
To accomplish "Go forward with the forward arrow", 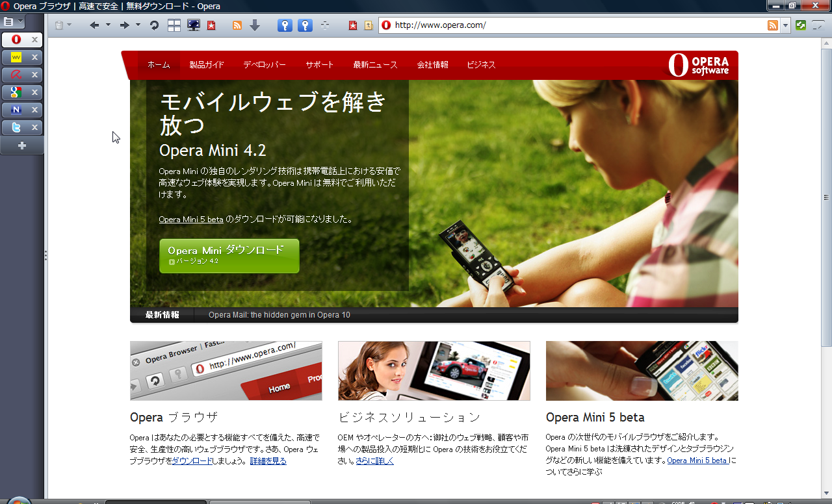I will pos(125,25).
